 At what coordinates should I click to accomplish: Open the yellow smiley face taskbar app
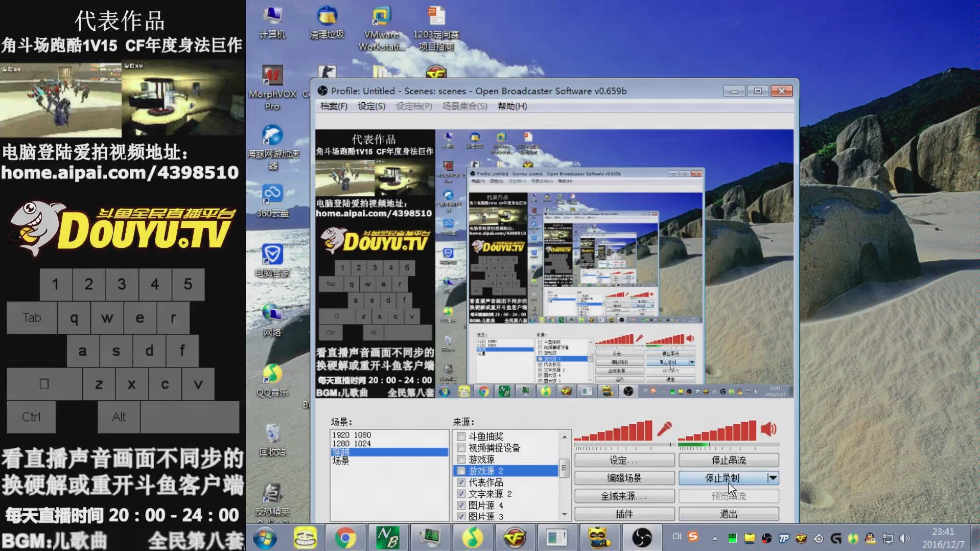coord(305,538)
